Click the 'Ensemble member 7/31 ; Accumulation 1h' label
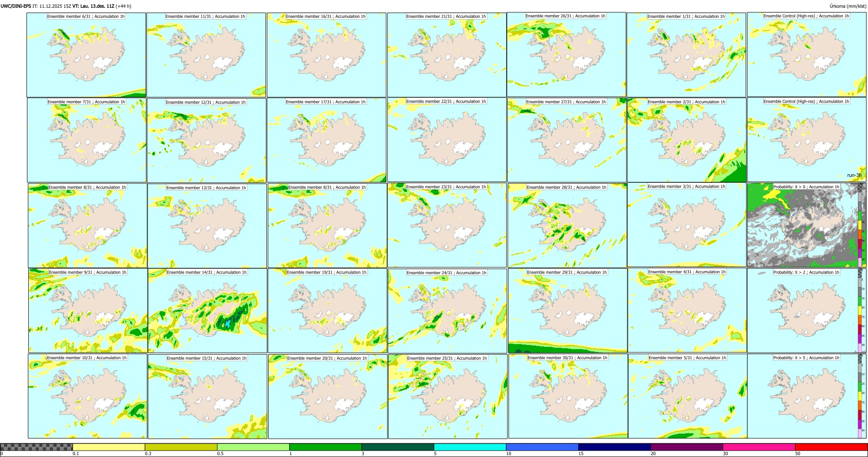868x457 pixels. click(x=86, y=102)
